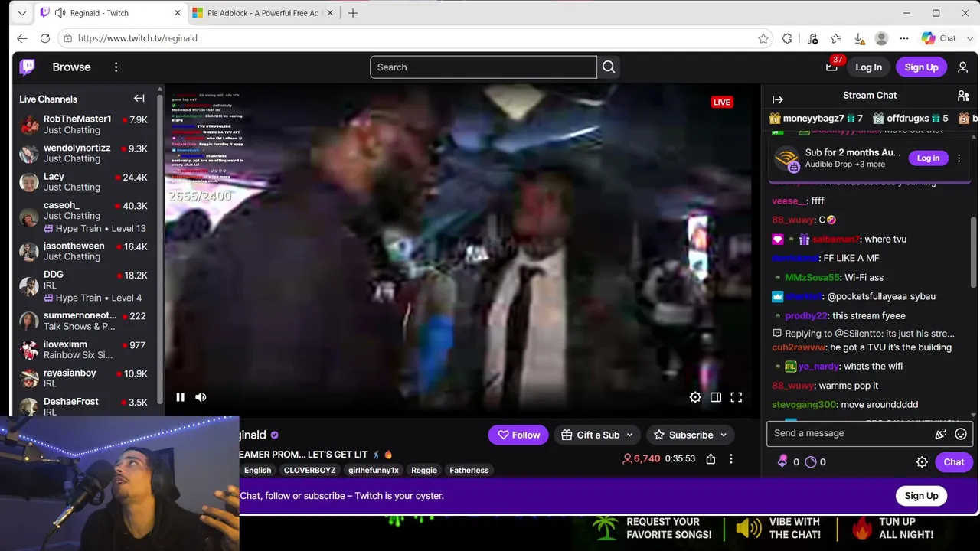
Task: Add this page to browser favorites
Action: click(x=763, y=38)
